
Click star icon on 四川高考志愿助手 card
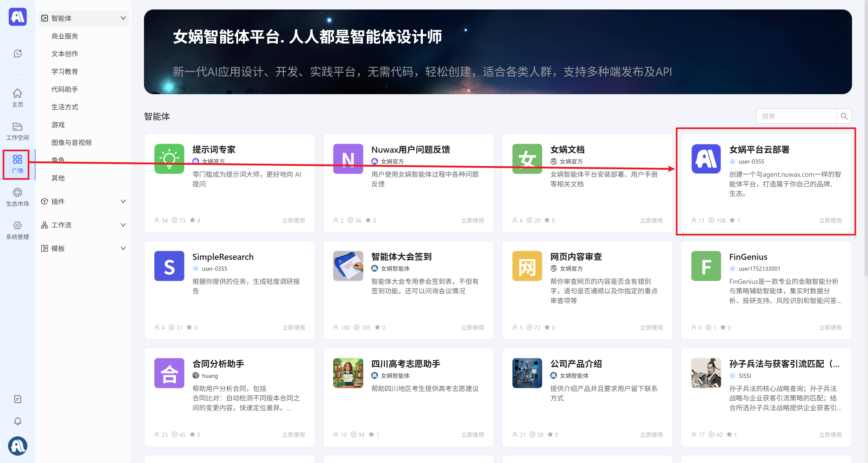tap(371, 434)
